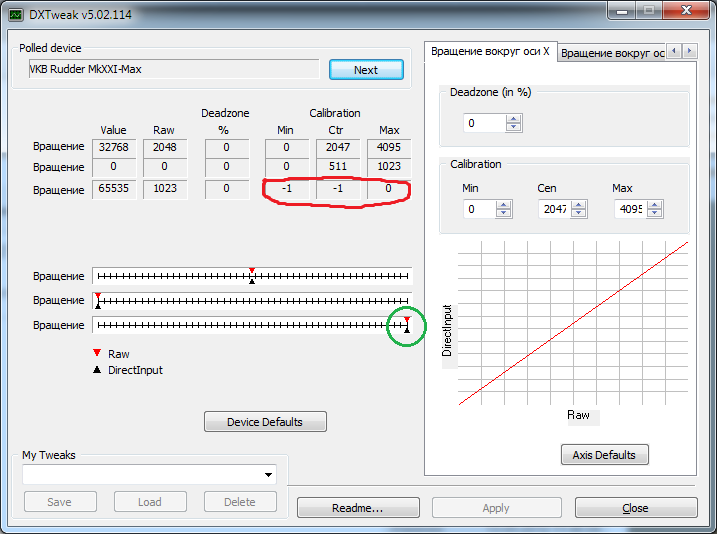Switch to the second, truncated axis tab
717x534 pixels.
pyautogui.click(x=612, y=52)
